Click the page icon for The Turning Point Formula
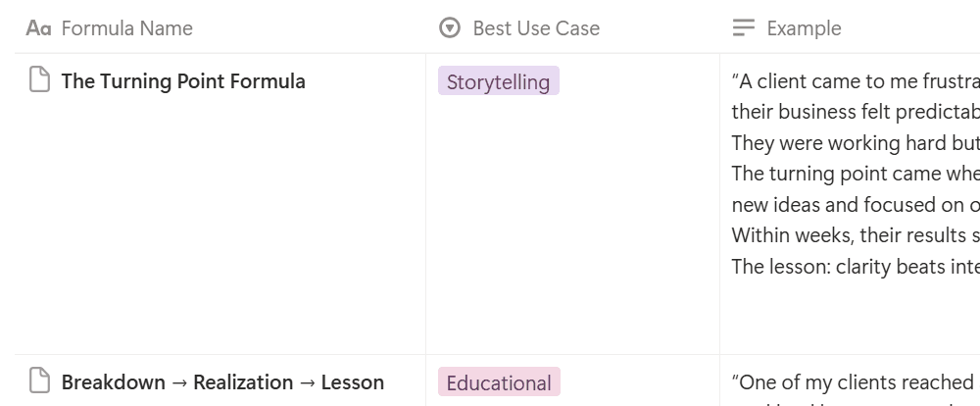Image resolution: width=980 pixels, height=406 pixels. click(x=39, y=80)
